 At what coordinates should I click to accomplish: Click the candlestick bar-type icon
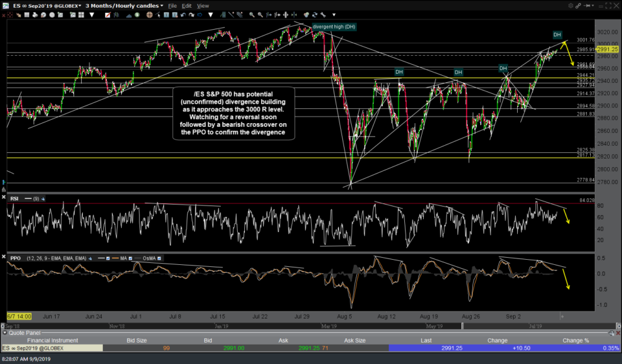(x=116, y=15)
